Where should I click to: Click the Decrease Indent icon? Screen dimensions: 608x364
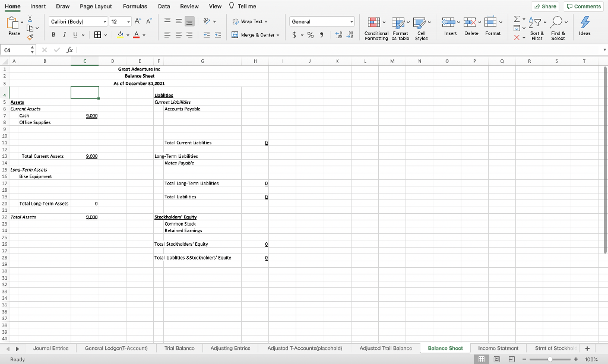(207, 35)
